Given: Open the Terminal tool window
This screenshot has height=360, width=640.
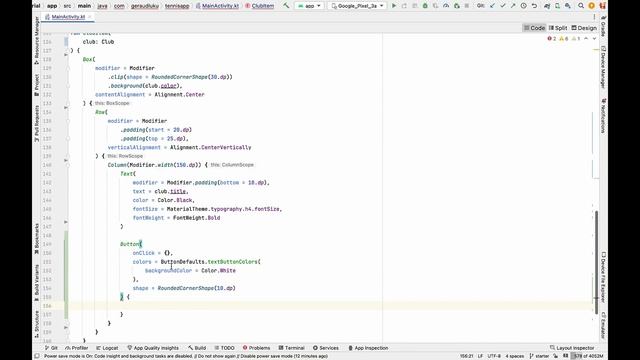Looking at the screenshot, I should (291, 348).
